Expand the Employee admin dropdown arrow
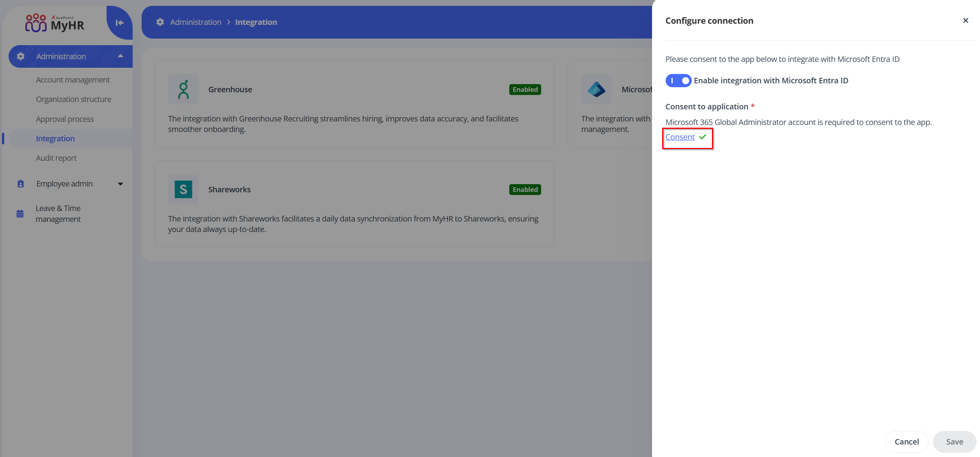Image resolution: width=980 pixels, height=457 pixels. 121,184
